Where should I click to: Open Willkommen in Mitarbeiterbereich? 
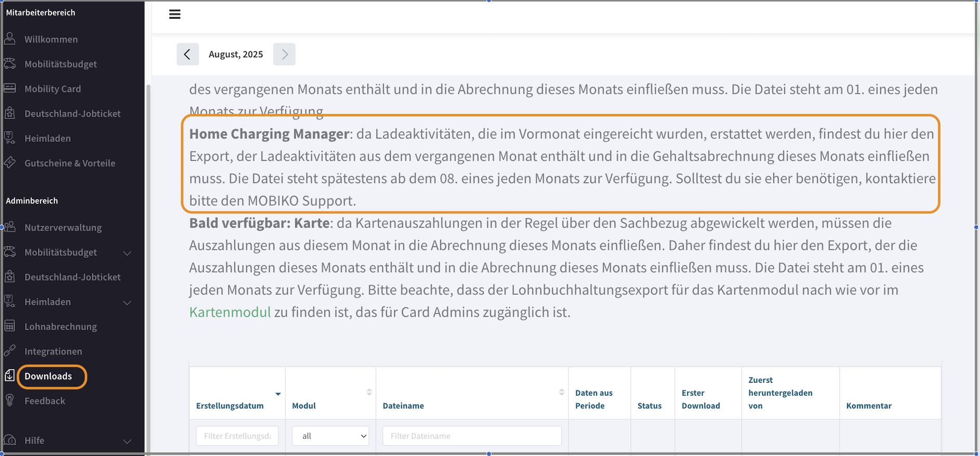pos(51,39)
